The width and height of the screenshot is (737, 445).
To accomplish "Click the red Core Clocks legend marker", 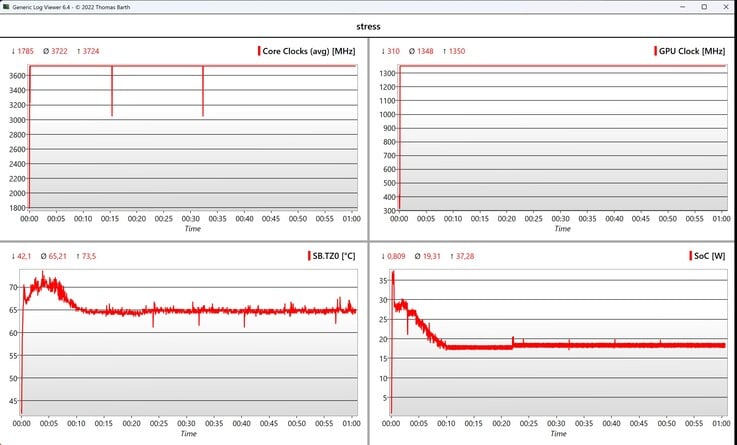I will click(259, 51).
